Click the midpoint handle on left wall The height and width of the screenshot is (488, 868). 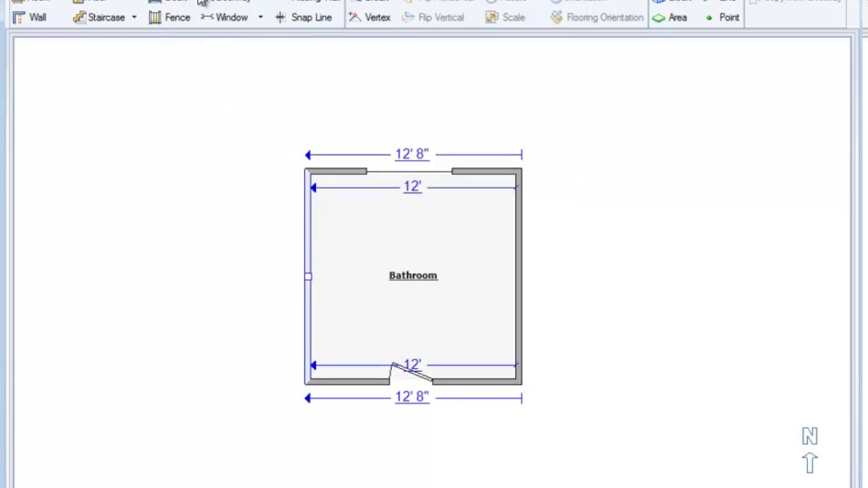click(x=308, y=277)
